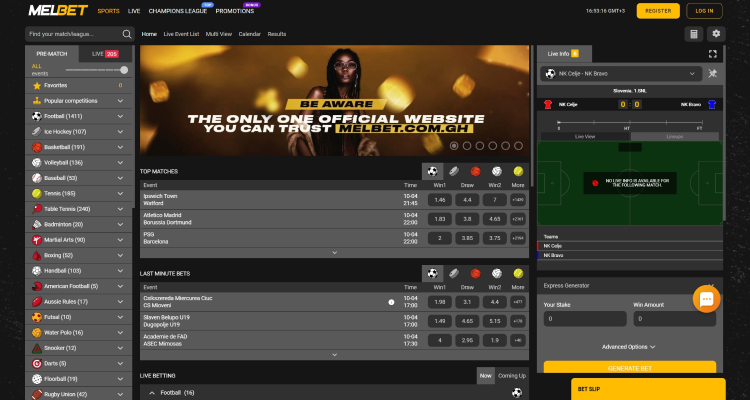Click the Log In button
Viewport: 750px width, 400px height.
(704, 11)
